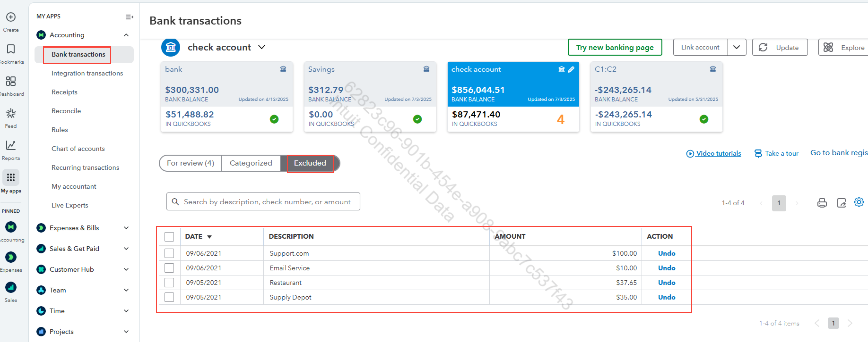This screenshot has width=868, height=342.
Task: Click the export icon above the table
Action: [841, 203]
